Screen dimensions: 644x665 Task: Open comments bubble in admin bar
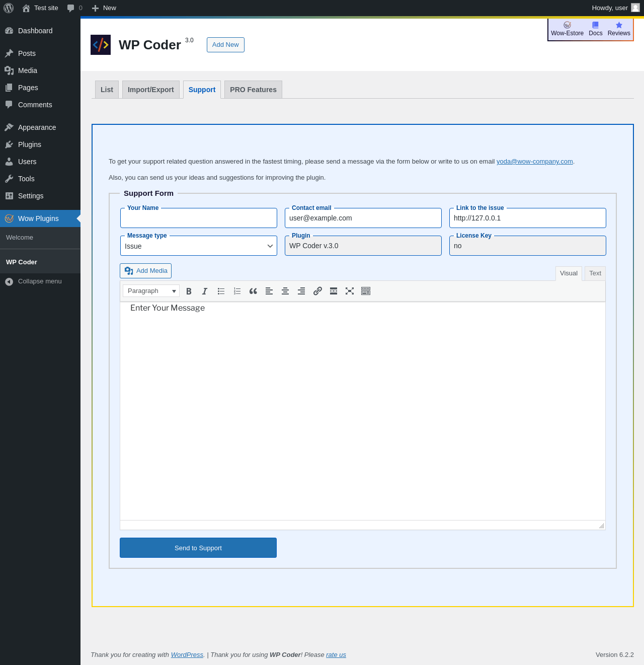(x=74, y=8)
